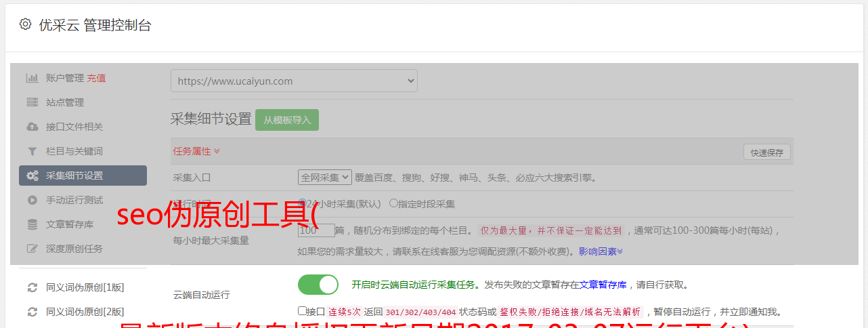Screen dimensions: 868x328
Task: Expand 影响因素 details link
Action: pyautogui.click(x=601, y=251)
